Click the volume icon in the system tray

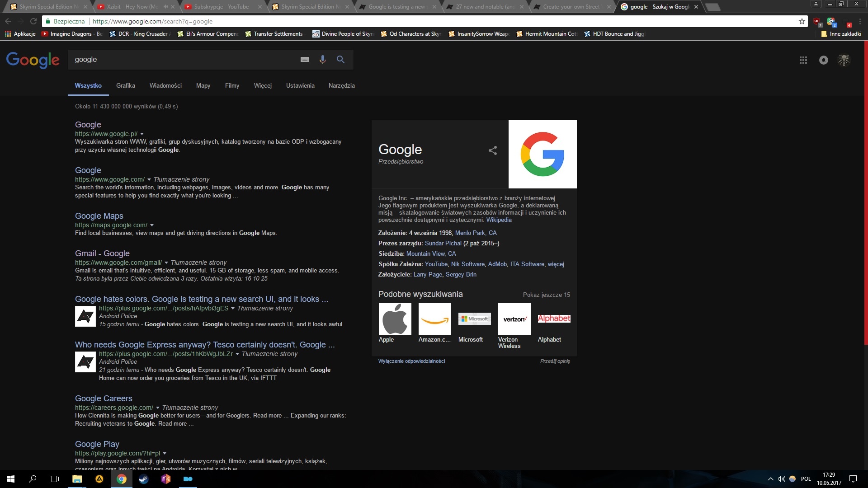coord(781,479)
